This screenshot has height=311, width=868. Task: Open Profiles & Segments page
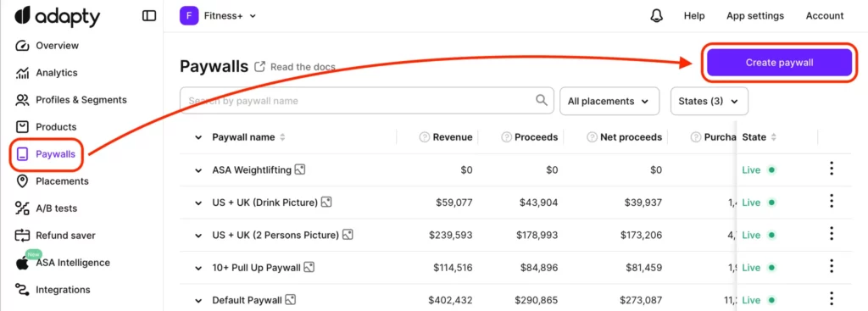(81, 100)
